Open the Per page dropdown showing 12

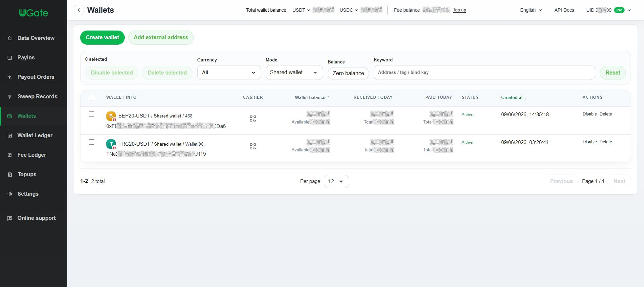[x=336, y=181]
